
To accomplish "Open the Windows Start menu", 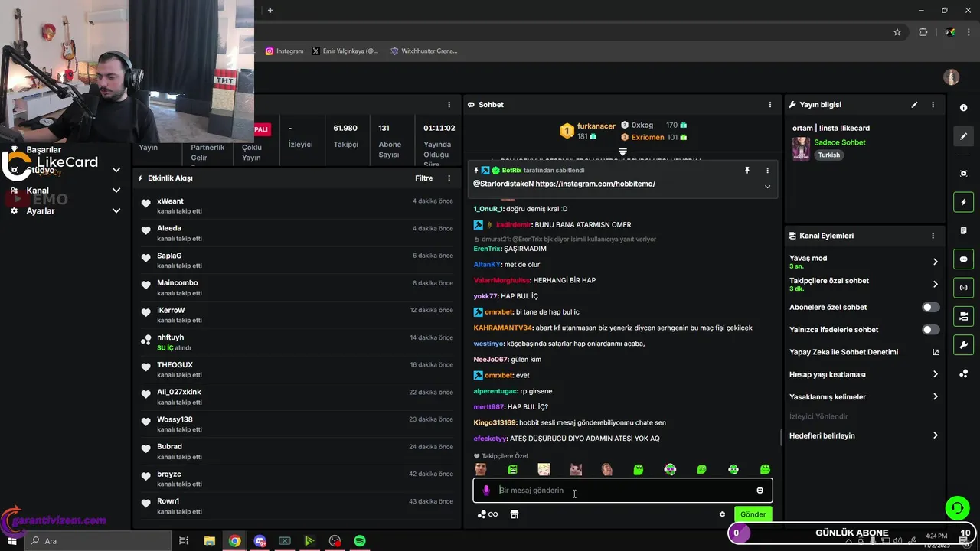I will [x=11, y=541].
